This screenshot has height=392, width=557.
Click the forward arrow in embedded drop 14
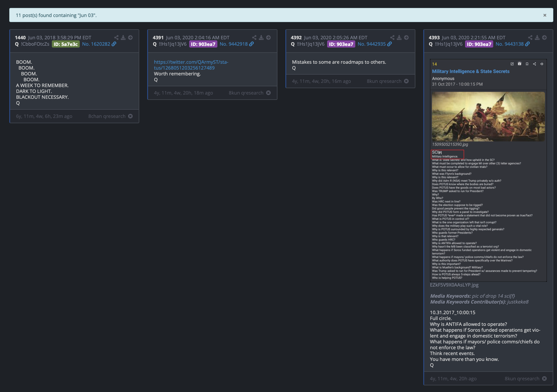[x=542, y=64]
